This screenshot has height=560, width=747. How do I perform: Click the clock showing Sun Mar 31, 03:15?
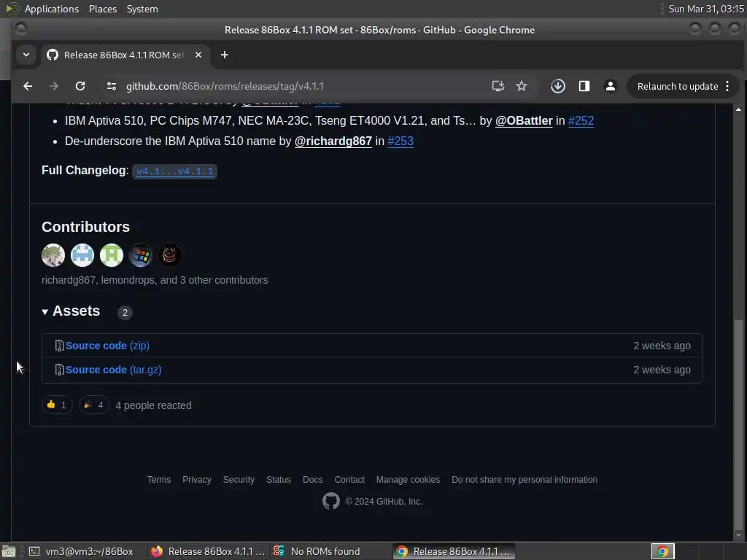[x=706, y=9]
